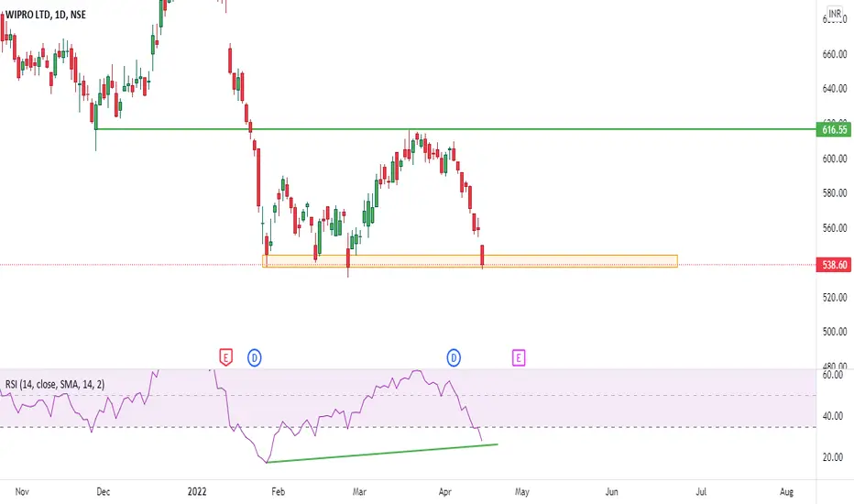This screenshot has height=504, width=854.
Task: Click the blue D dividend marker near April
Action: coord(454,358)
